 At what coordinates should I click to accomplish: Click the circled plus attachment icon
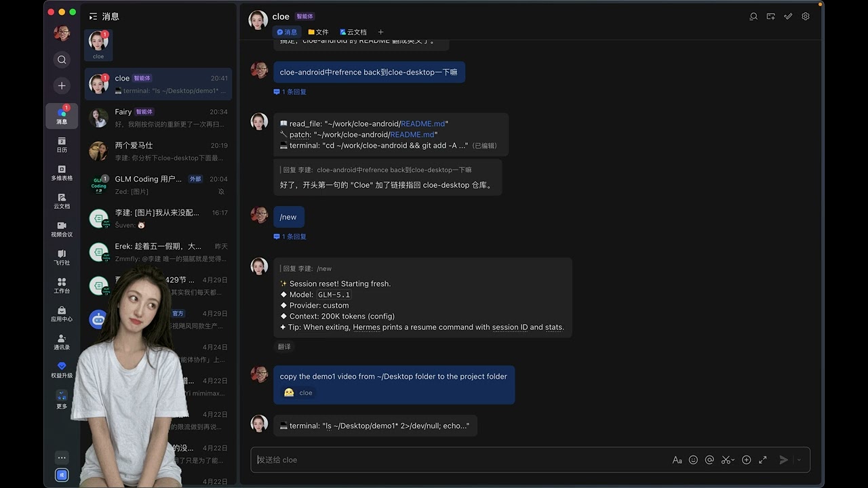coord(747,460)
